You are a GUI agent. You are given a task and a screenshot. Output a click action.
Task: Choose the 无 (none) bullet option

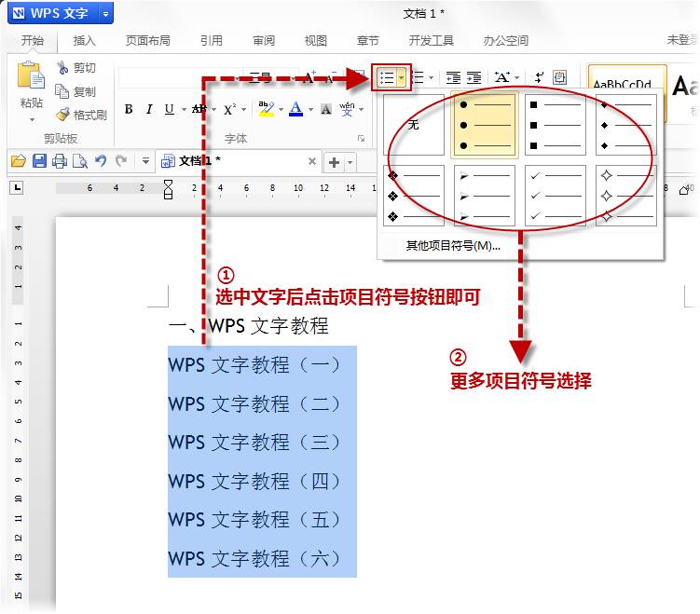tap(414, 124)
